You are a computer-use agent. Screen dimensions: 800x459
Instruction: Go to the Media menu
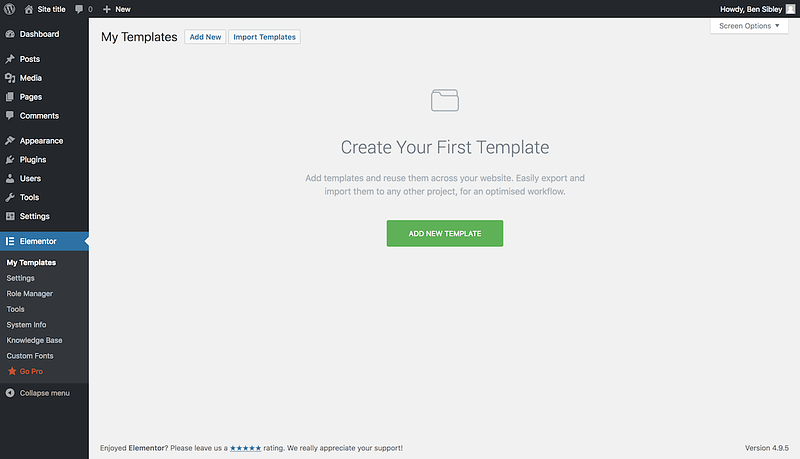tap(44, 78)
